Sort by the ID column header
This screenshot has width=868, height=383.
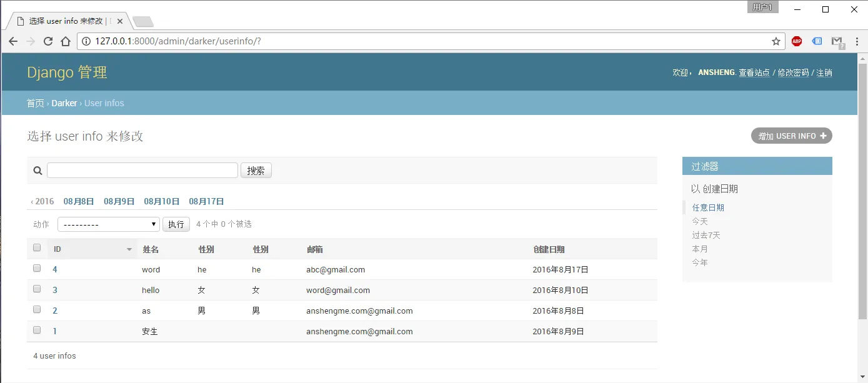(57, 249)
